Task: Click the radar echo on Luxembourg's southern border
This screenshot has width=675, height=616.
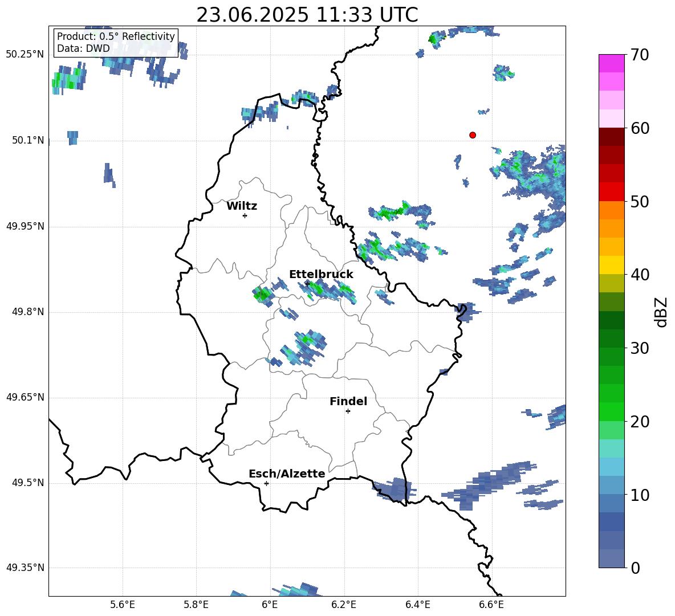Action: point(394,489)
